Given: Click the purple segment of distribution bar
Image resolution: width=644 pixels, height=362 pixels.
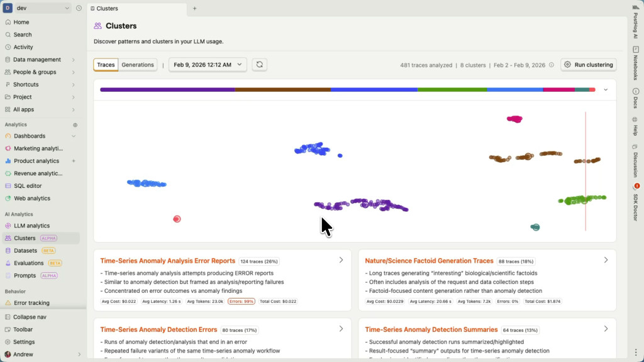Looking at the screenshot, I should (x=167, y=89).
